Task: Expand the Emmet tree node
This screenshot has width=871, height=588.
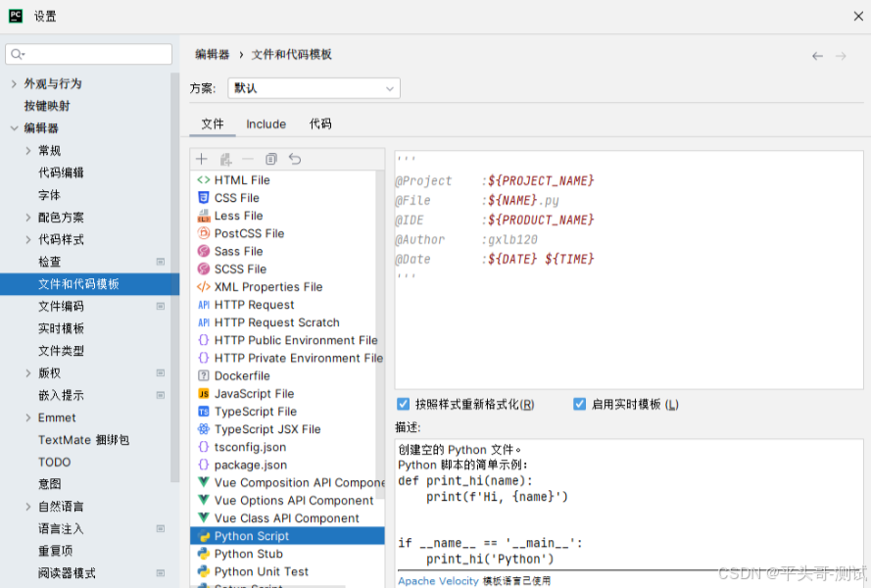Action: click(28, 417)
